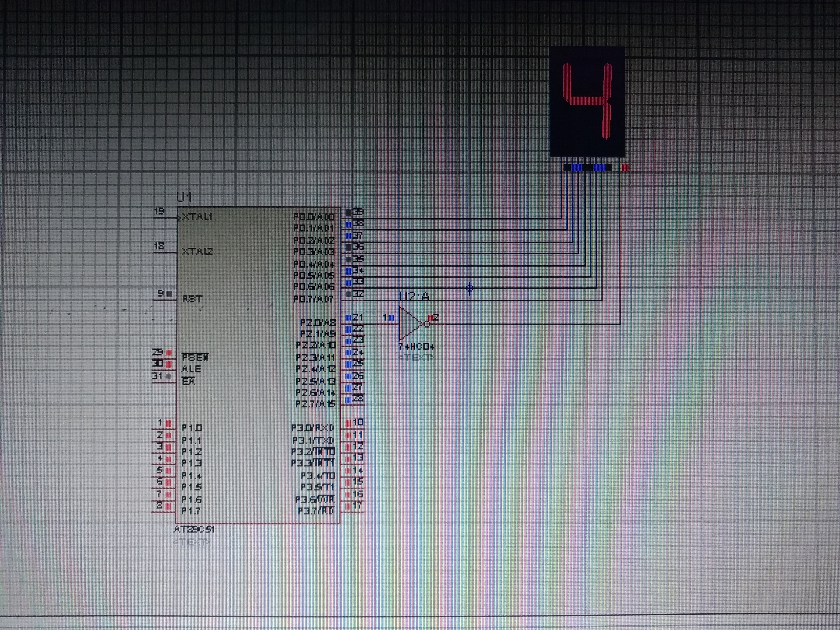840x630 pixels.
Task: Click the AT89C51 part name label
Action: pyautogui.click(x=194, y=529)
